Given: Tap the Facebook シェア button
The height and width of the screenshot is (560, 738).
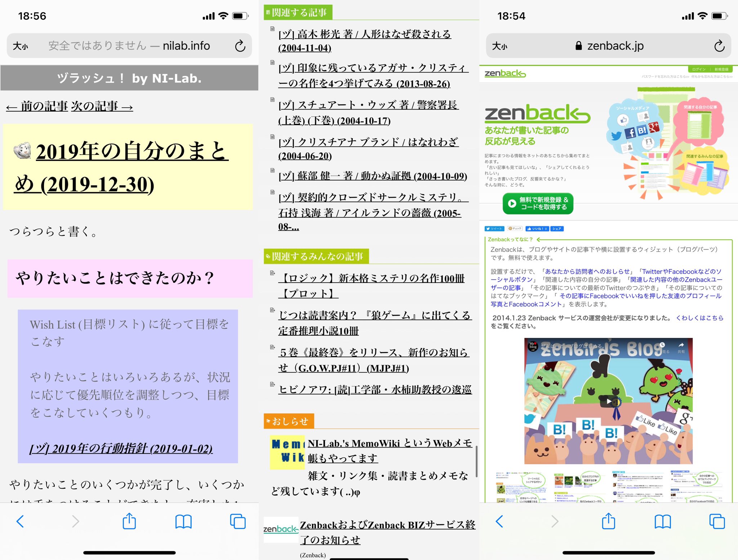Looking at the screenshot, I should click(557, 228).
